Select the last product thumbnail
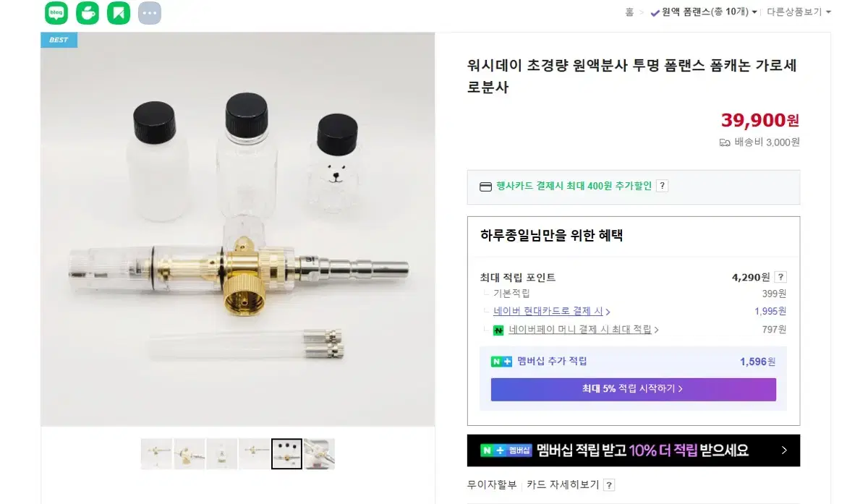The width and height of the screenshot is (868, 504). click(319, 454)
